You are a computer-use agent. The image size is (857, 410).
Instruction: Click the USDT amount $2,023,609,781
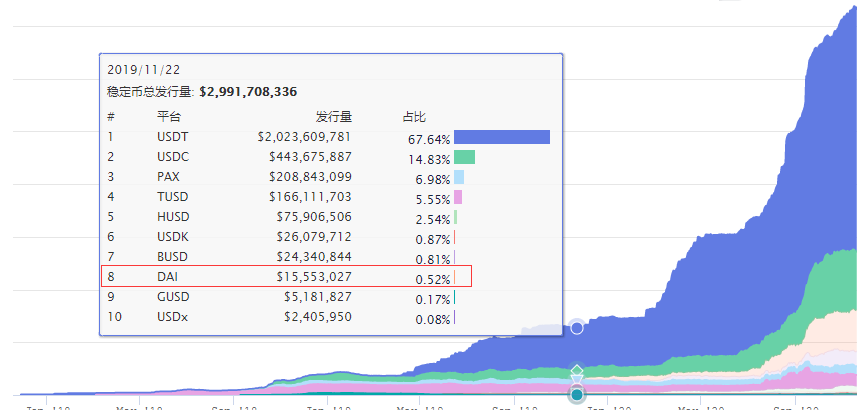[304, 137]
